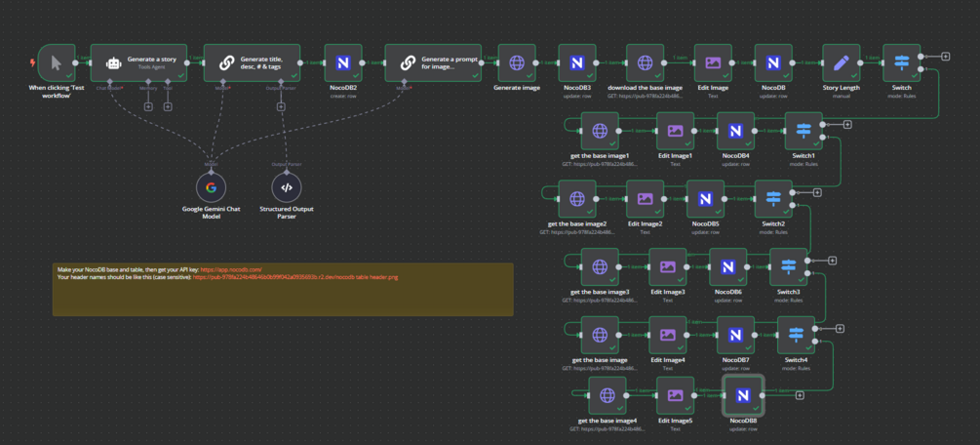Click the plus connector next to Switch1
Image resolution: width=980 pixels, height=445 pixels.
click(848, 124)
